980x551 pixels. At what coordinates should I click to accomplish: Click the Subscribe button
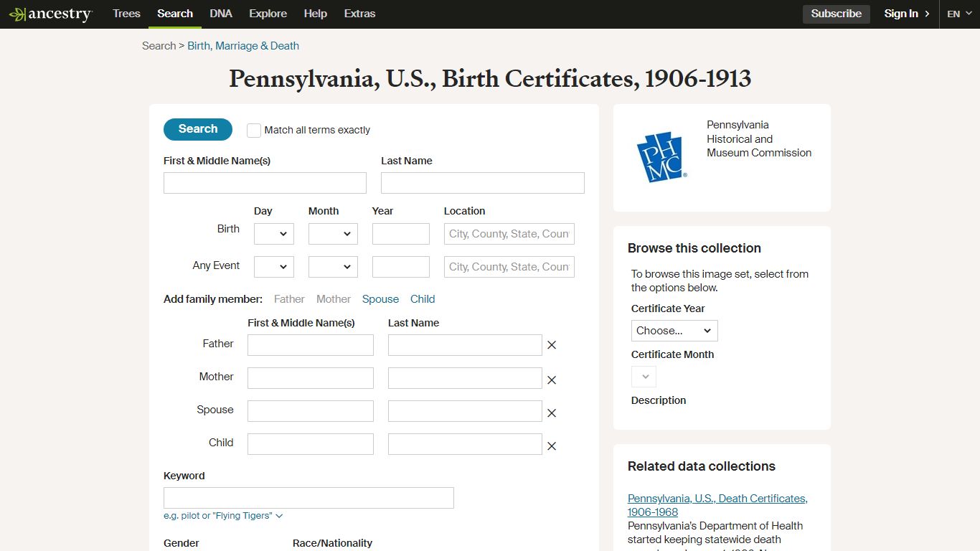click(837, 14)
